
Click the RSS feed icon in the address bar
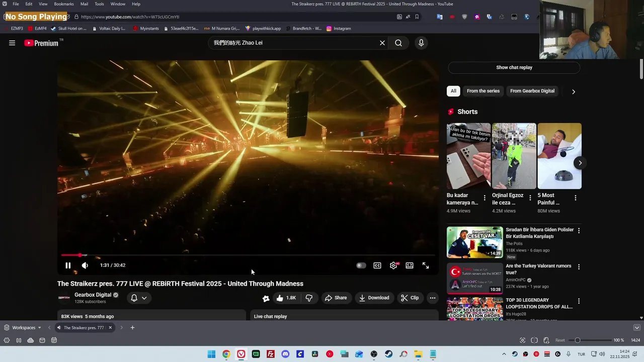(x=399, y=17)
